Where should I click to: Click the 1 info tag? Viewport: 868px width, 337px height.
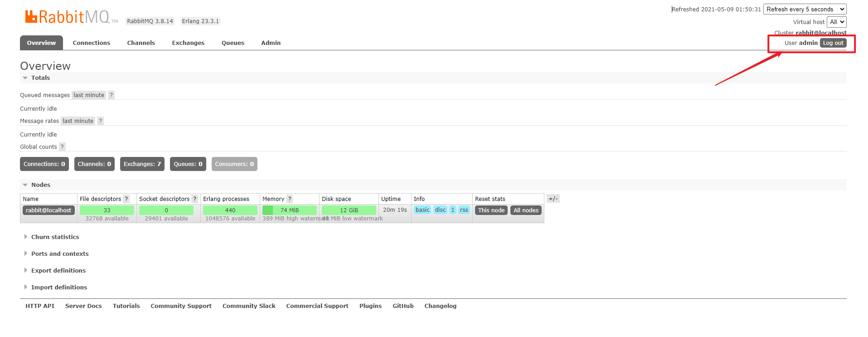453,210
